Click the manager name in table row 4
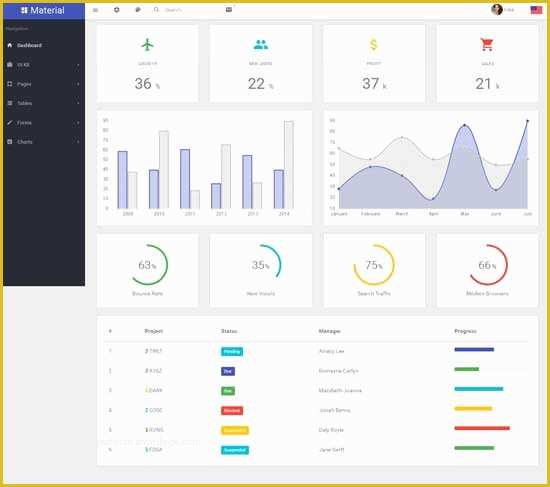Viewport: 550px width, 487px height. point(335,410)
